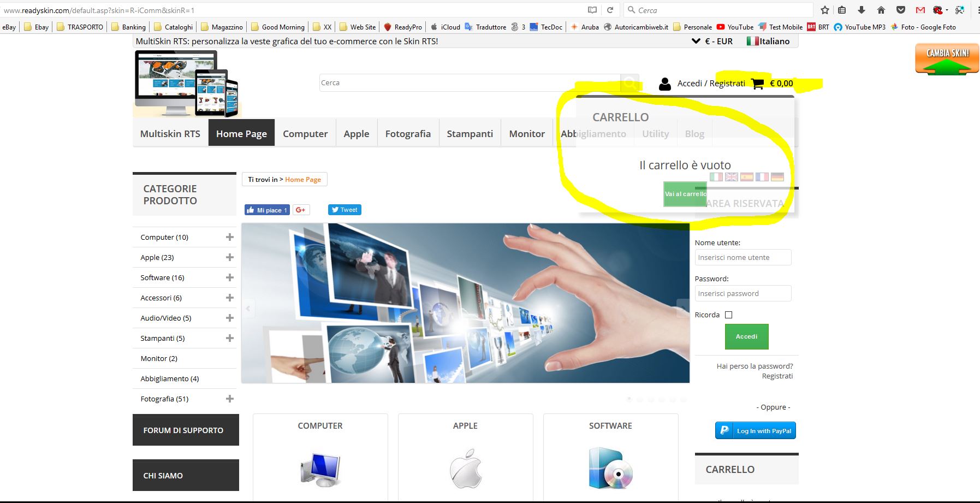Click the Twitter Tweet button
This screenshot has height=503, width=980.
345,210
